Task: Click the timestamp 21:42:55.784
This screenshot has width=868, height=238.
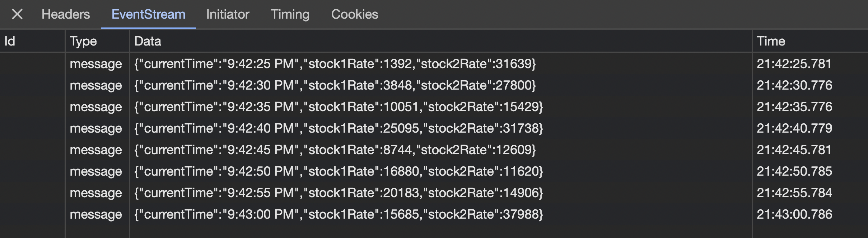Action: click(x=794, y=193)
